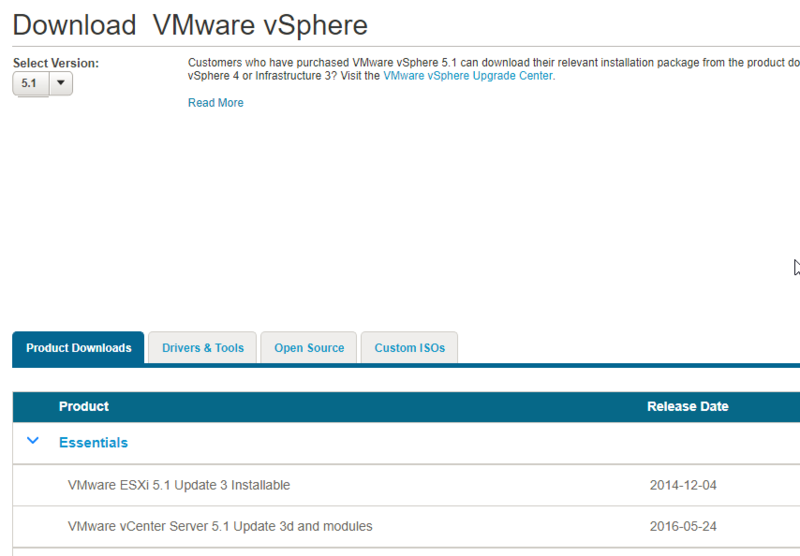800x556 pixels.
Task: Click the 2014-12-04 release date cell
Action: coord(683,485)
